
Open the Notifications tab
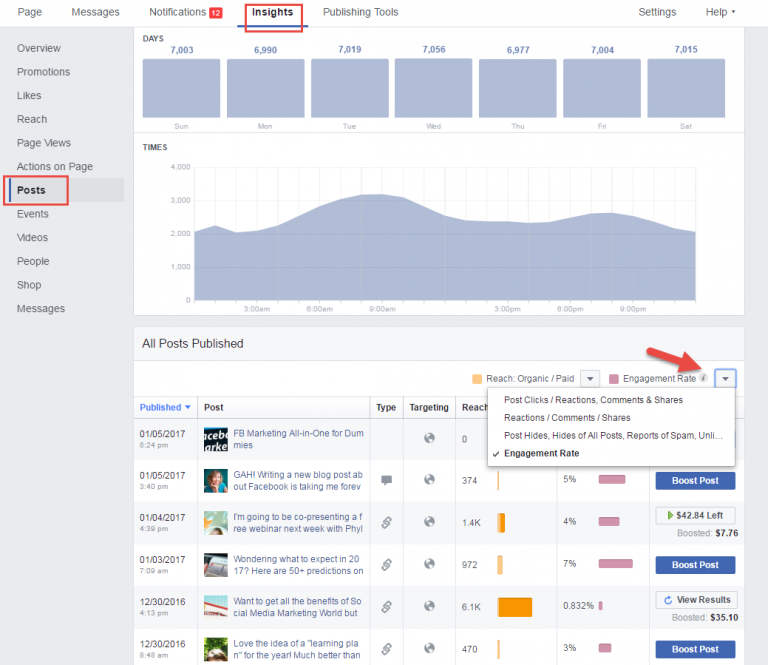coord(177,12)
